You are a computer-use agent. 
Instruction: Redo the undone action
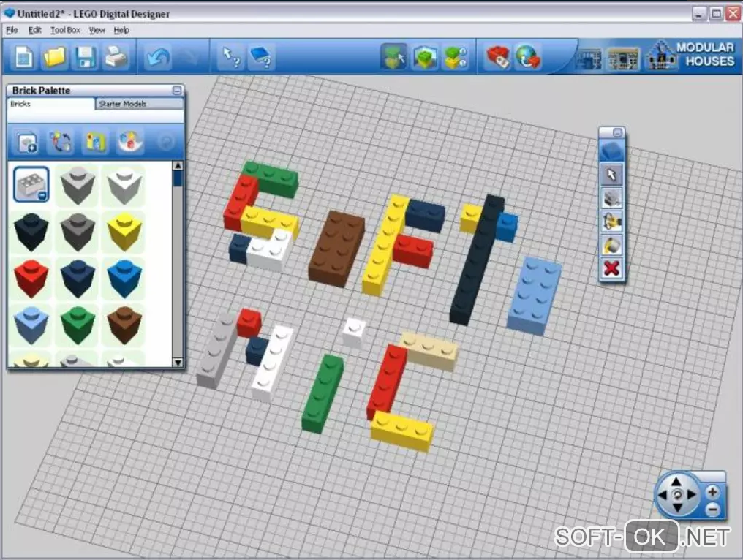[189, 57]
